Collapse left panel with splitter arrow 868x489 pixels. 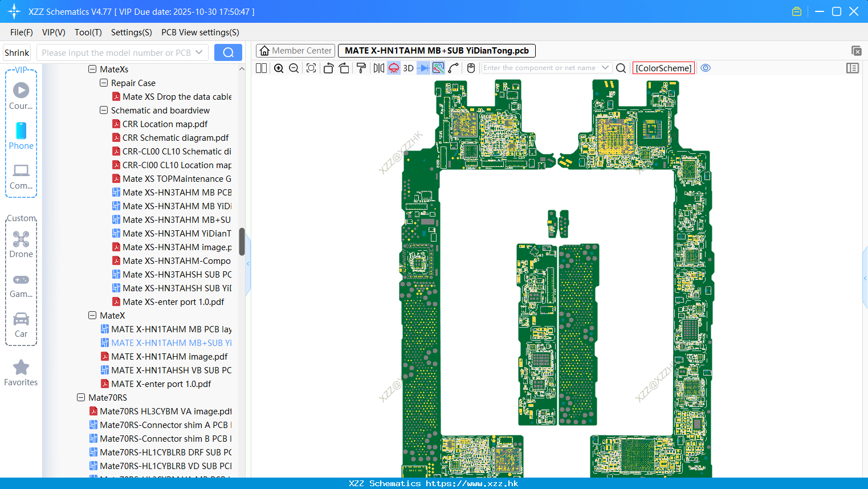pos(248,264)
